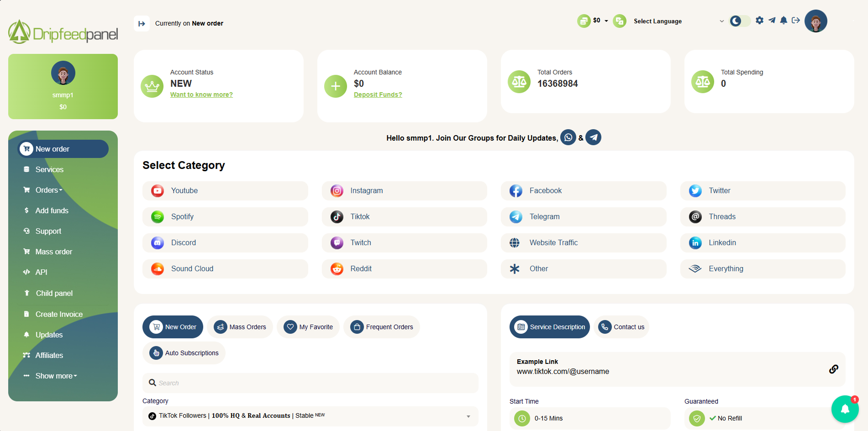Select Reddit category
The width and height of the screenshot is (868, 431).
[405, 269]
